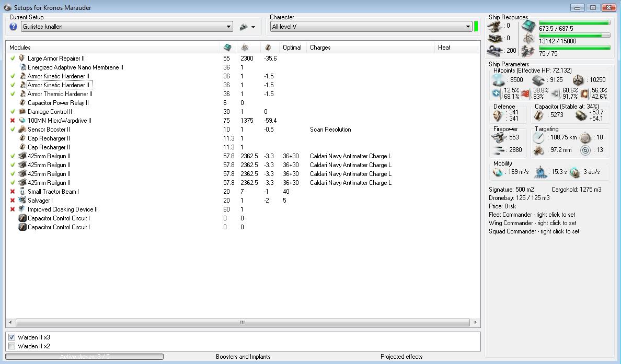Click 100MN MicroWarpdrive II module icon
The width and height of the screenshot is (621, 364).
(x=22, y=120)
